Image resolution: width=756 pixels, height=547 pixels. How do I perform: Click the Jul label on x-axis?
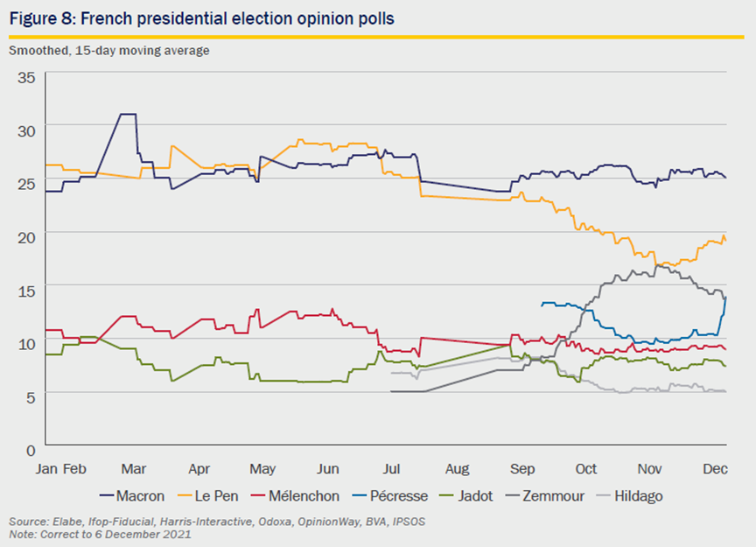coord(391,469)
